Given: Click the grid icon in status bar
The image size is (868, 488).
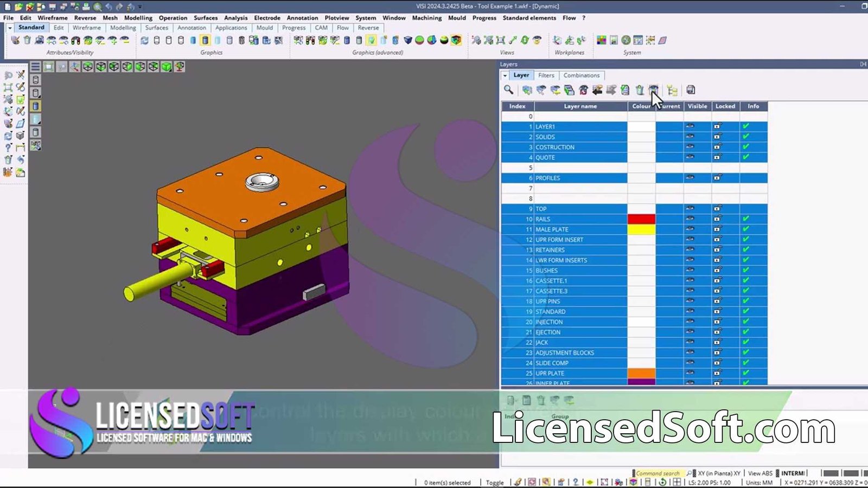Looking at the screenshot, I should [x=677, y=482].
